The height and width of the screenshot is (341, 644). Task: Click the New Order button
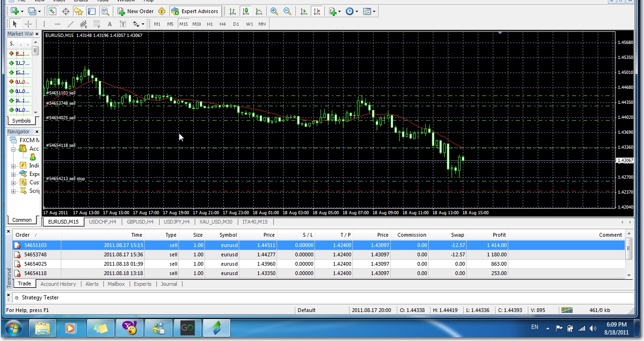(135, 11)
